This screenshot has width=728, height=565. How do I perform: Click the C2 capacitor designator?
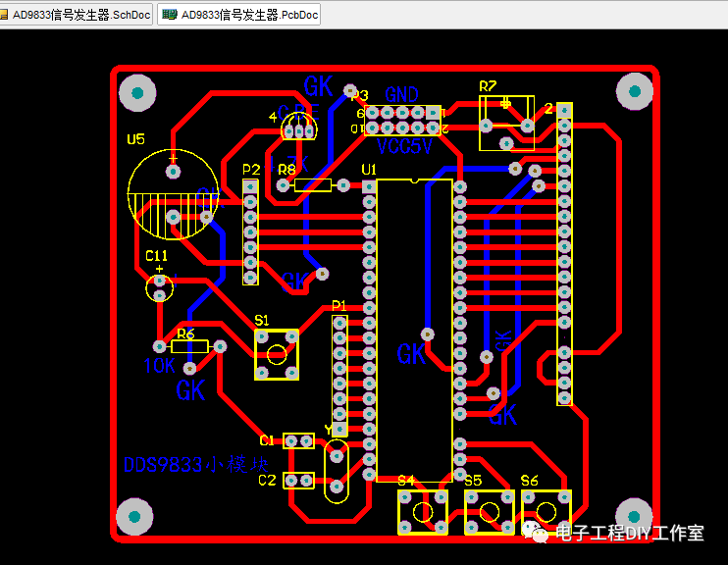coord(268,480)
